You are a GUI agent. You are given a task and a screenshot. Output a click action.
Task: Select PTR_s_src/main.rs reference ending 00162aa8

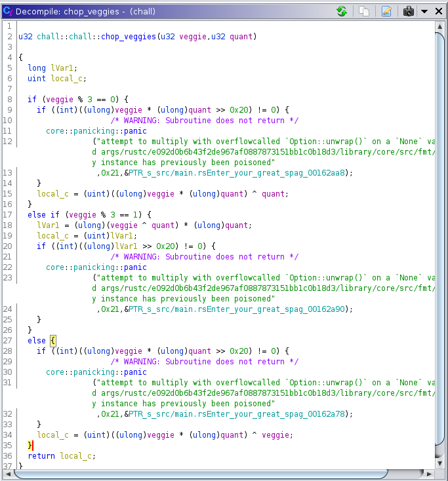236,173
